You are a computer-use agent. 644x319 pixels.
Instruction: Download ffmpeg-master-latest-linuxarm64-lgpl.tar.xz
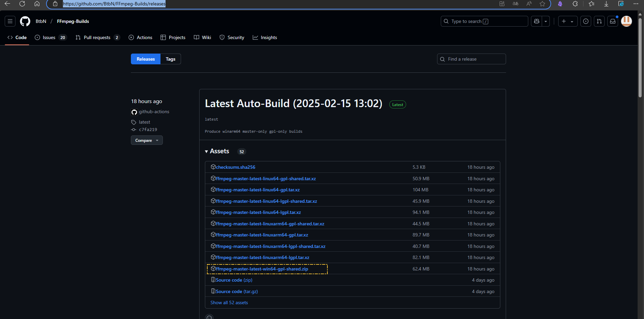coord(262,257)
